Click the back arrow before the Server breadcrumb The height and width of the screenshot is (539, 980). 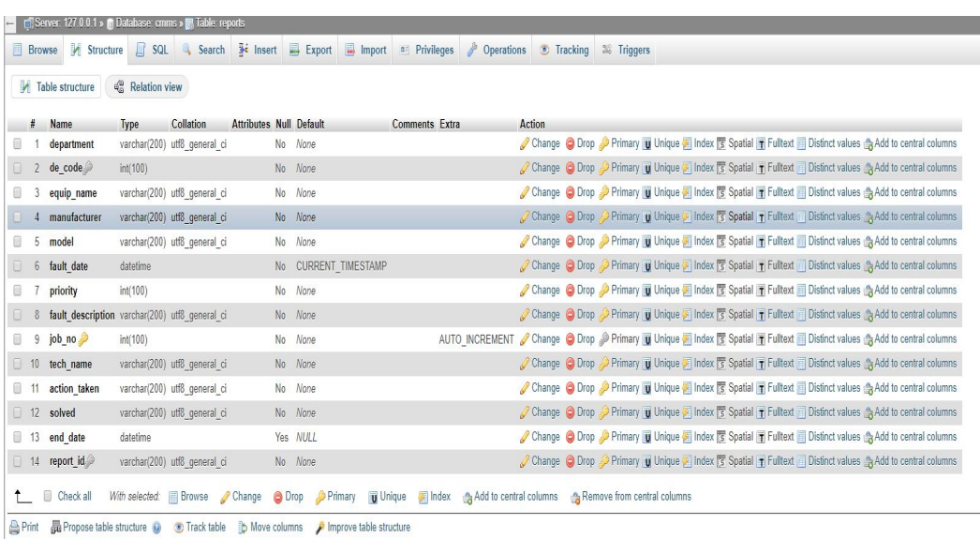(9, 23)
